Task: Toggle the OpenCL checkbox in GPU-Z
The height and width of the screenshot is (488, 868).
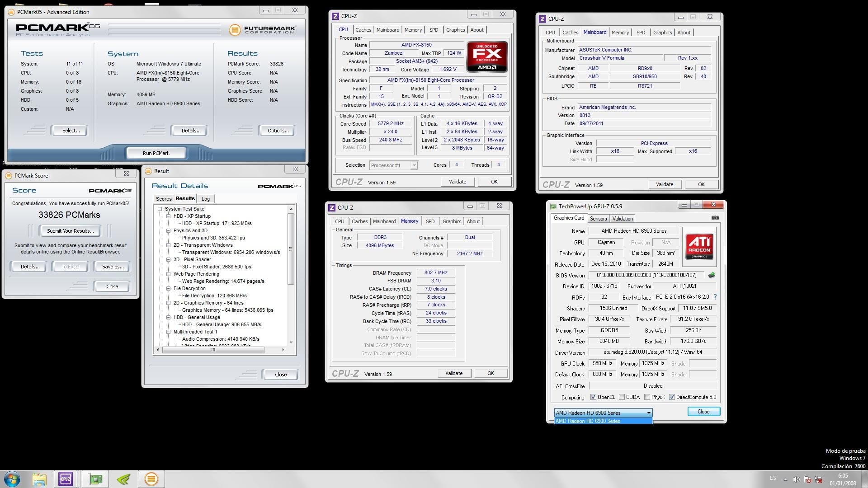Action: (x=593, y=397)
